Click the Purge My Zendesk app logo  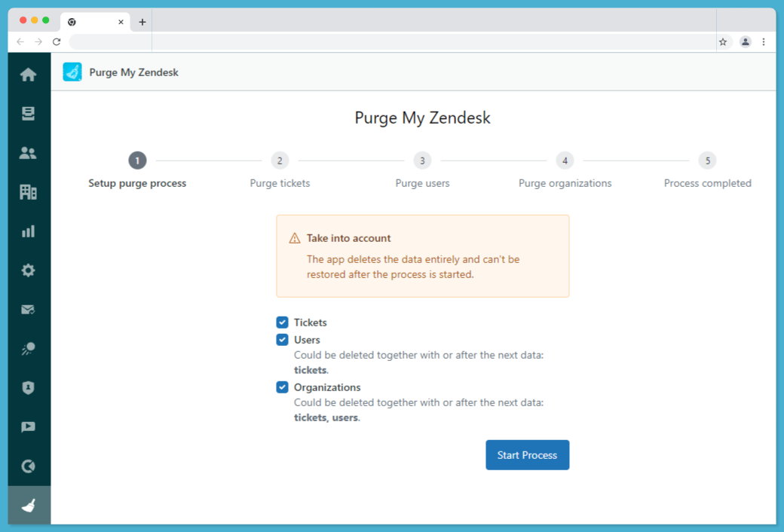pos(72,72)
